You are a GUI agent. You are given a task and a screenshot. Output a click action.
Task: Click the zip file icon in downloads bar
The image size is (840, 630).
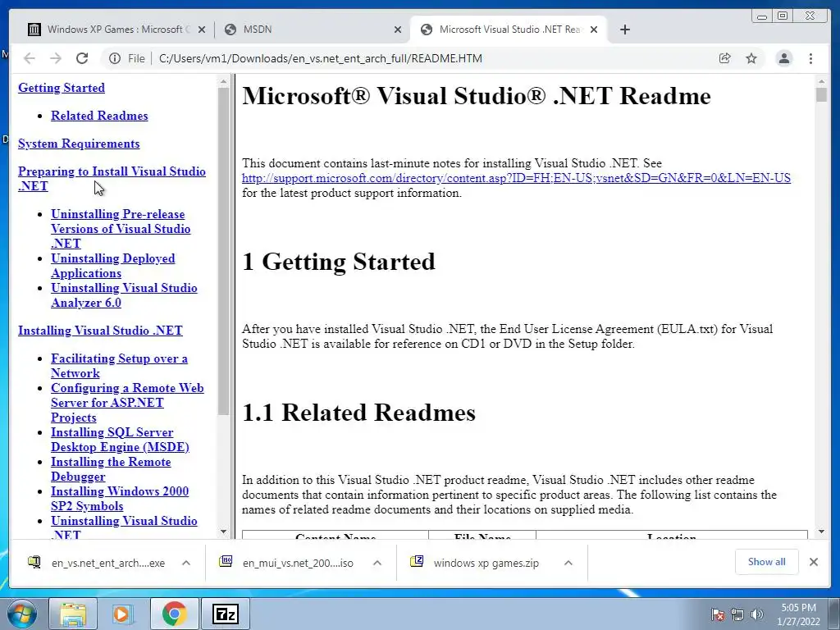417,561
